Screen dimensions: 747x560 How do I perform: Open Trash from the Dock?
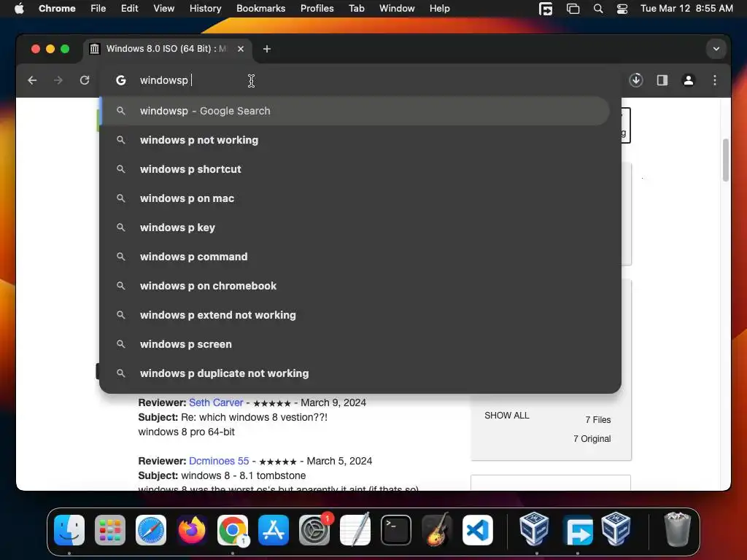coord(677,529)
